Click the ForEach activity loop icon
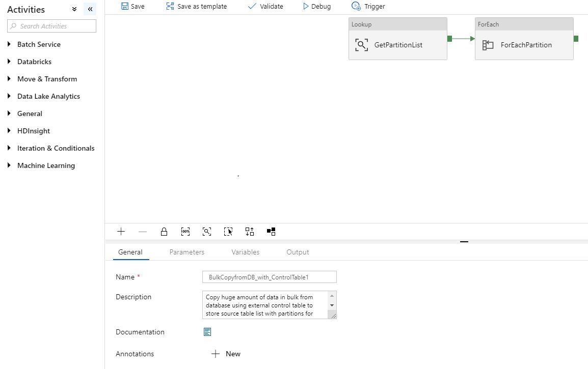588x369 pixels. pyautogui.click(x=488, y=45)
